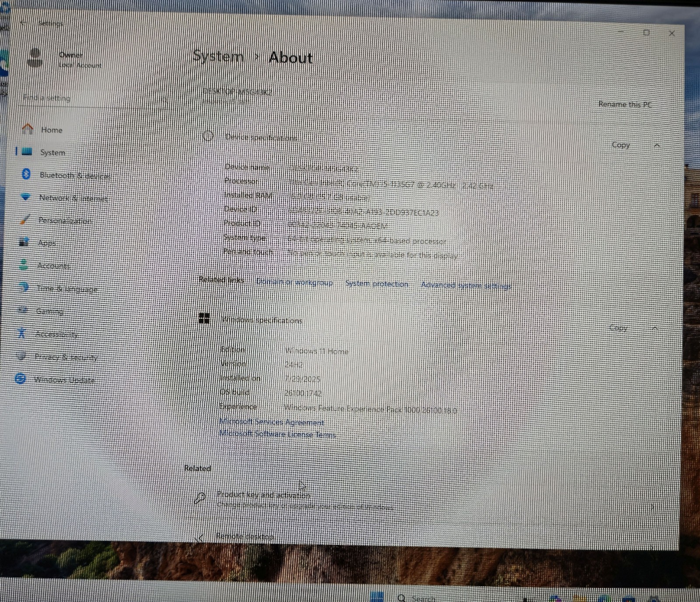Image resolution: width=700 pixels, height=602 pixels.
Task: Click the Rename this PC button
Action: click(x=625, y=104)
